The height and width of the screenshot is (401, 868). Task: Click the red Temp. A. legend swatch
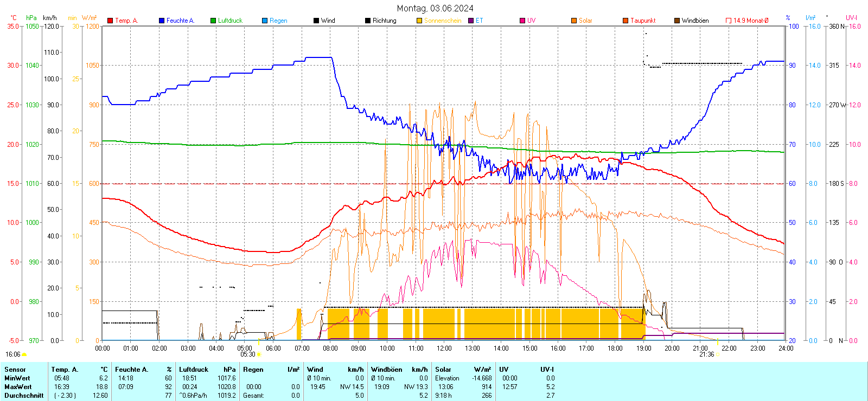click(x=110, y=21)
